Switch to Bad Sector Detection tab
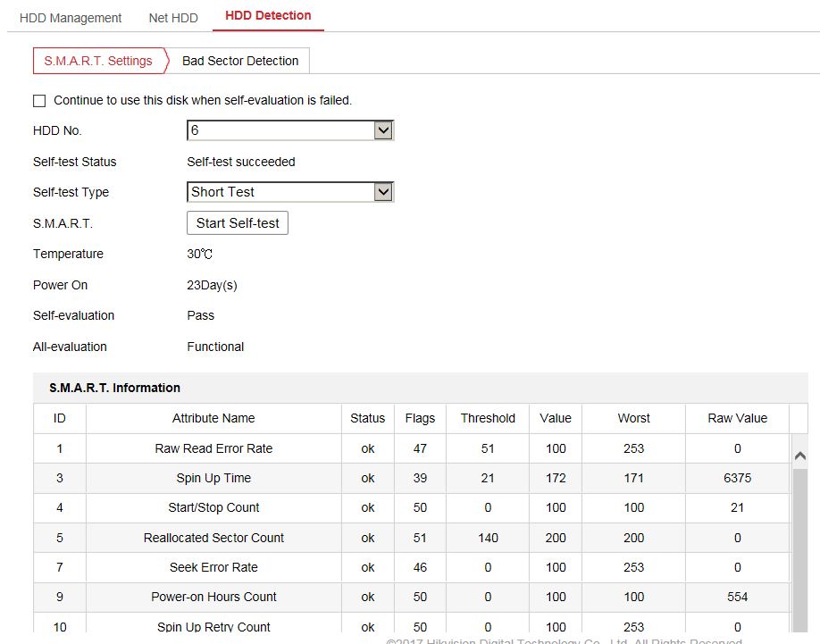The image size is (820, 644). click(240, 61)
